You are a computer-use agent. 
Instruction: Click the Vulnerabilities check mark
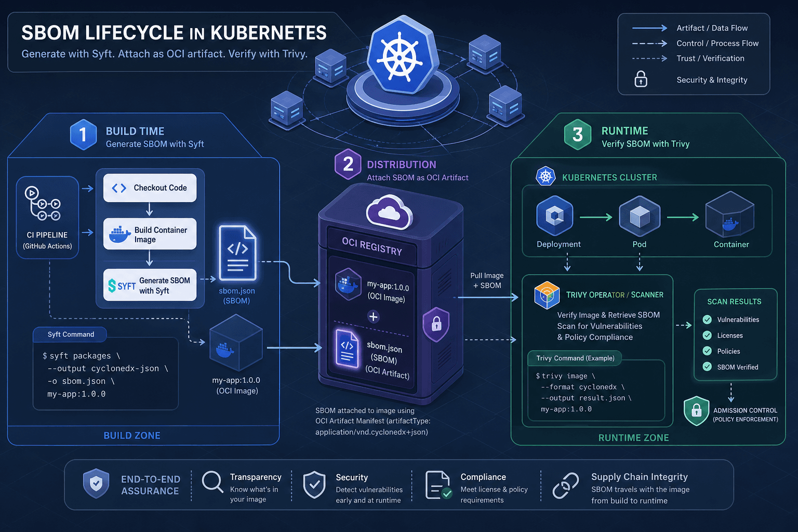tap(707, 320)
